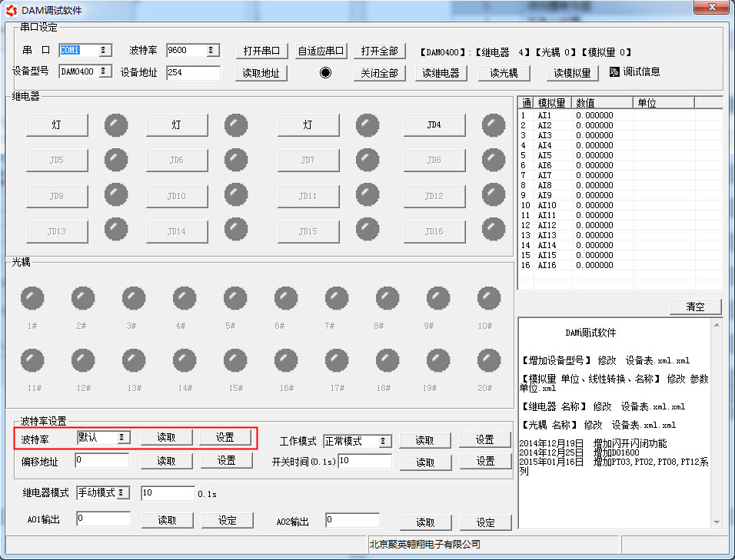The image size is (735, 560).
Task: Click the black serial port status dot
Action: click(x=325, y=73)
